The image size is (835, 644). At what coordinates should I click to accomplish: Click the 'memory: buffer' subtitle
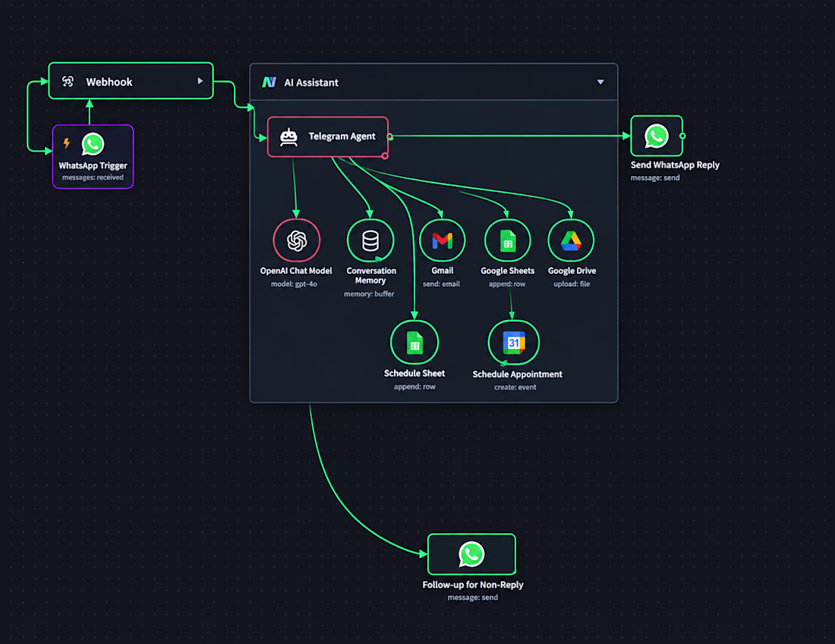[369, 294]
